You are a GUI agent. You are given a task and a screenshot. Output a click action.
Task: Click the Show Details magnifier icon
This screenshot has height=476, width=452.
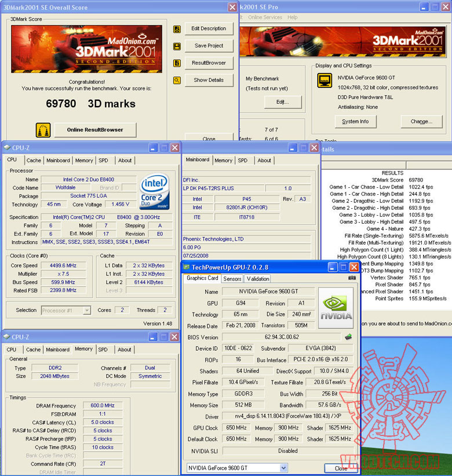click(x=177, y=80)
